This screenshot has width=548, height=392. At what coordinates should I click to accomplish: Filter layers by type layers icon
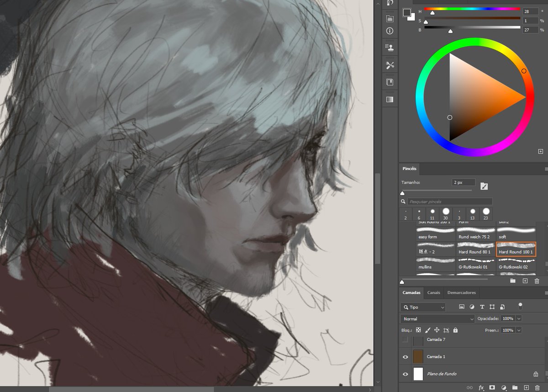coord(482,307)
